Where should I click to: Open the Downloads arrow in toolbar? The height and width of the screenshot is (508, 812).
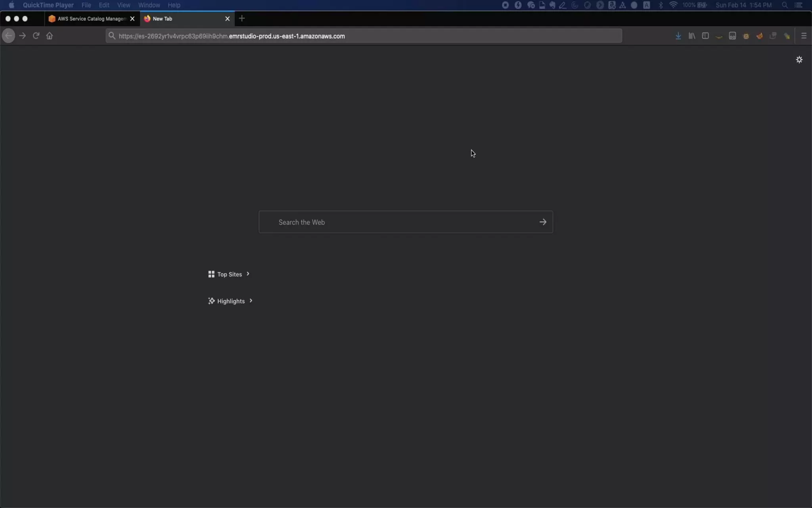click(x=678, y=36)
